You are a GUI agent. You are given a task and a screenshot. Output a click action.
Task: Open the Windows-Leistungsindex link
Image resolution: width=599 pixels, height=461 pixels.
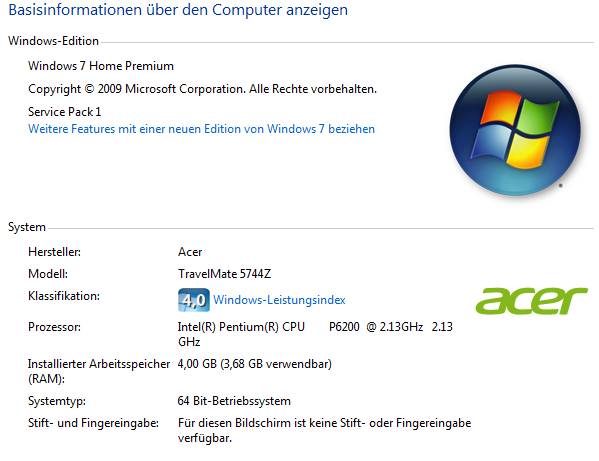(x=279, y=300)
